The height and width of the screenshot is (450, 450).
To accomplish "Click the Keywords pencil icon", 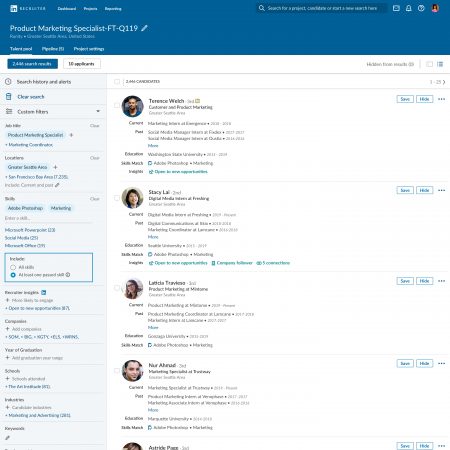I will [x=7, y=438].
